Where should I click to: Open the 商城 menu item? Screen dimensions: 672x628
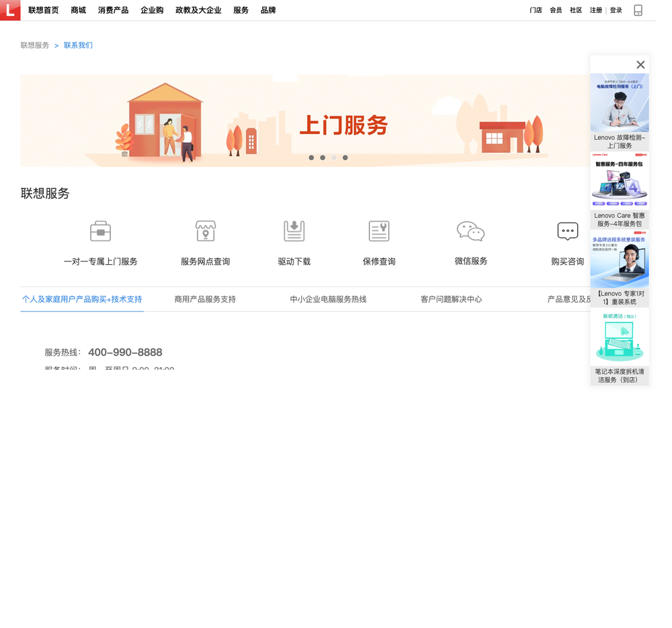click(78, 10)
